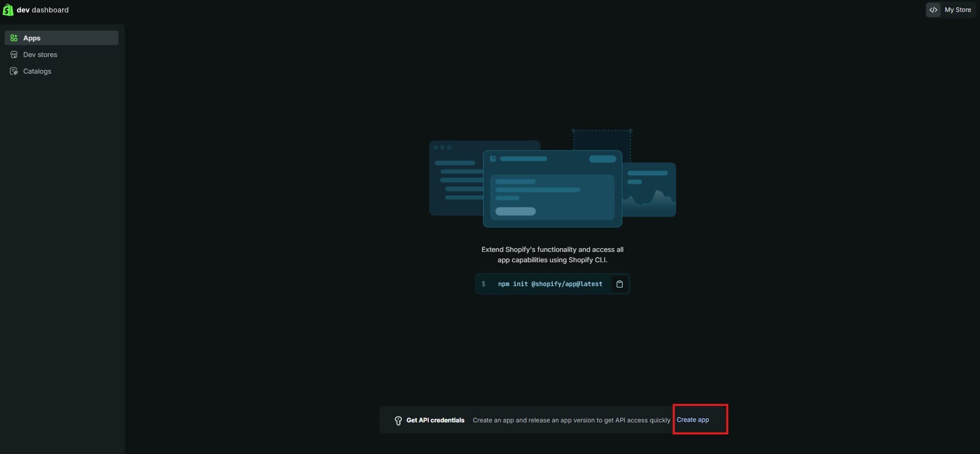This screenshot has width=980, height=454.
Task: Click the Create an app and release description text
Action: (x=571, y=420)
